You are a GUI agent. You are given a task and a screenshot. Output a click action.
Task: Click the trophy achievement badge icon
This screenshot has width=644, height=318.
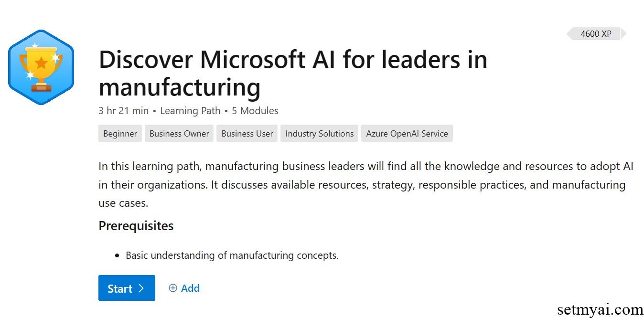(41, 67)
